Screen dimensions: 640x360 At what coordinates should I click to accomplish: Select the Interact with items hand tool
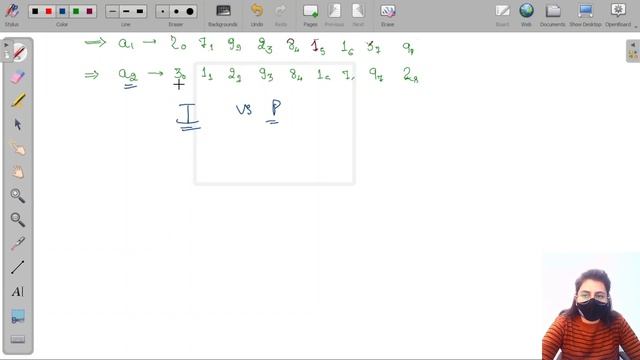(18, 148)
